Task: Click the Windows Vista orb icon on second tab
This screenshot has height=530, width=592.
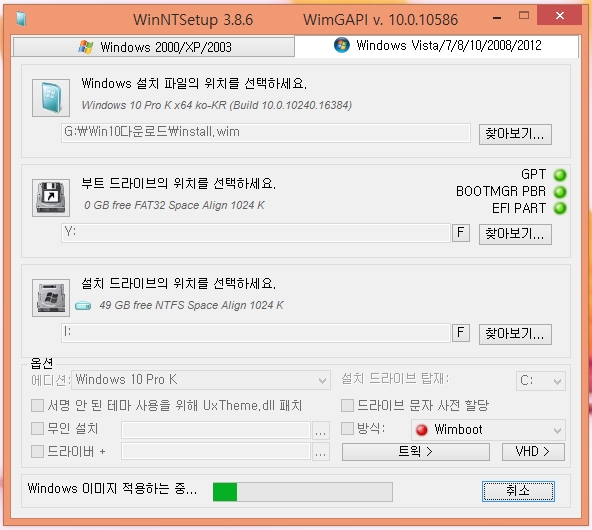Action: pyautogui.click(x=342, y=45)
